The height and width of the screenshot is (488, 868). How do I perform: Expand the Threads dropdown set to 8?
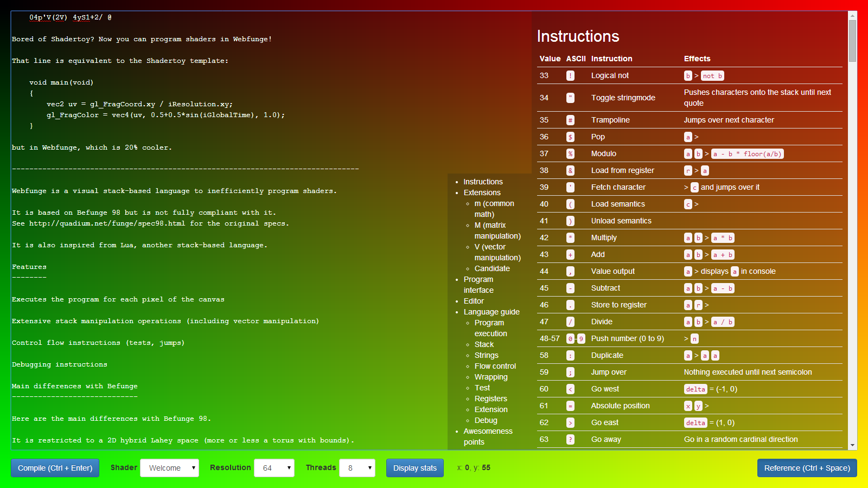[357, 468]
